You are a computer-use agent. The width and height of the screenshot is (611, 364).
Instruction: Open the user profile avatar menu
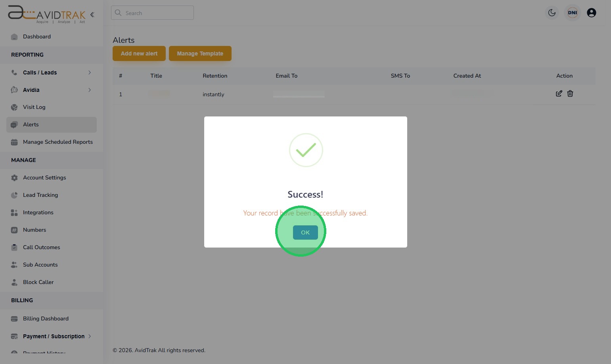[x=592, y=13]
